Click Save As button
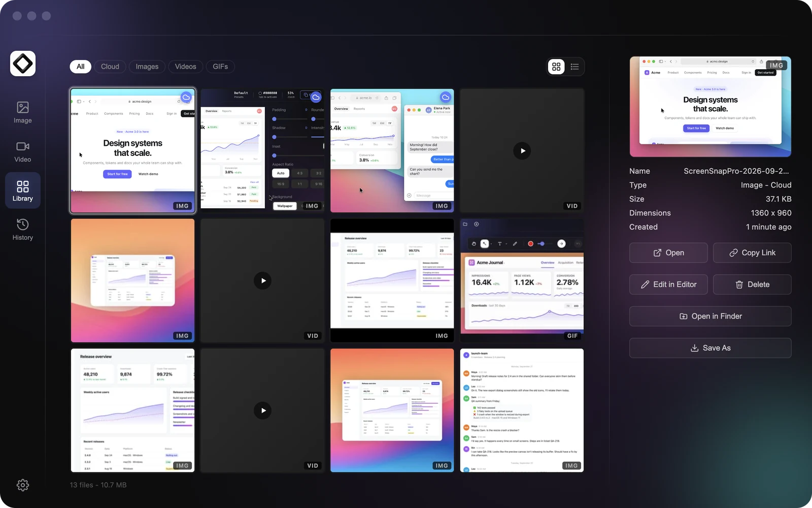The height and width of the screenshot is (508, 812). [x=710, y=348]
